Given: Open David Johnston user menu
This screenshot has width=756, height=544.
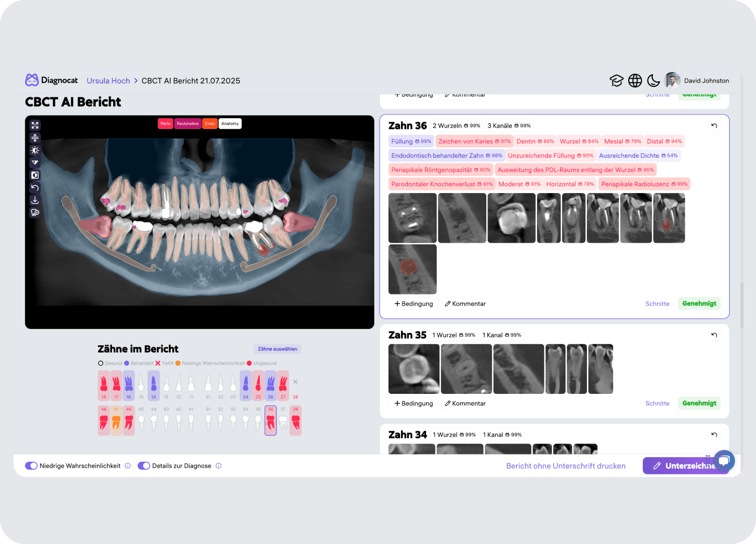Looking at the screenshot, I should (697, 81).
